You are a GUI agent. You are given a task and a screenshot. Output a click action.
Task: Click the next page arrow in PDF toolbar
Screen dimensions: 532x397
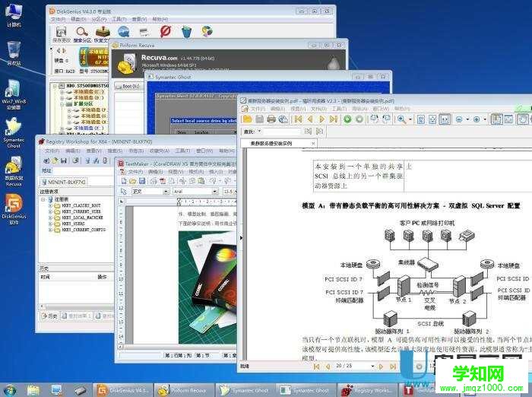(322, 119)
